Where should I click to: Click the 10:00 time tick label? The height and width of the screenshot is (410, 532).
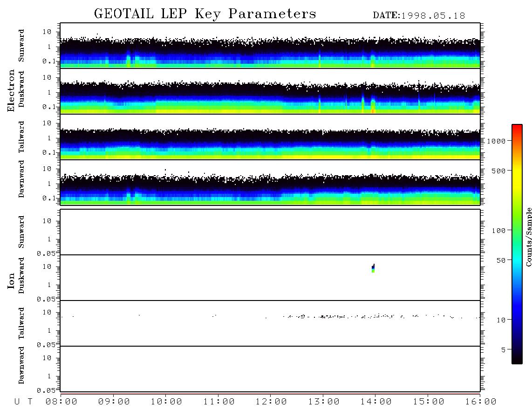tap(166, 402)
